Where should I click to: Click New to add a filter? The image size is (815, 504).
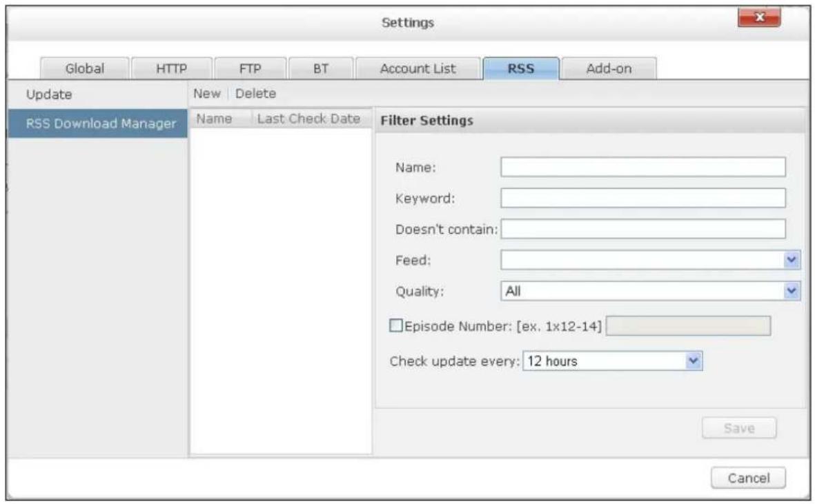click(x=207, y=94)
